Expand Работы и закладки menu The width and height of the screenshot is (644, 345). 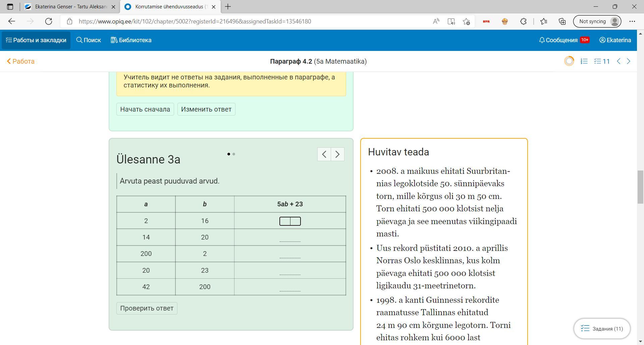click(x=36, y=40)
